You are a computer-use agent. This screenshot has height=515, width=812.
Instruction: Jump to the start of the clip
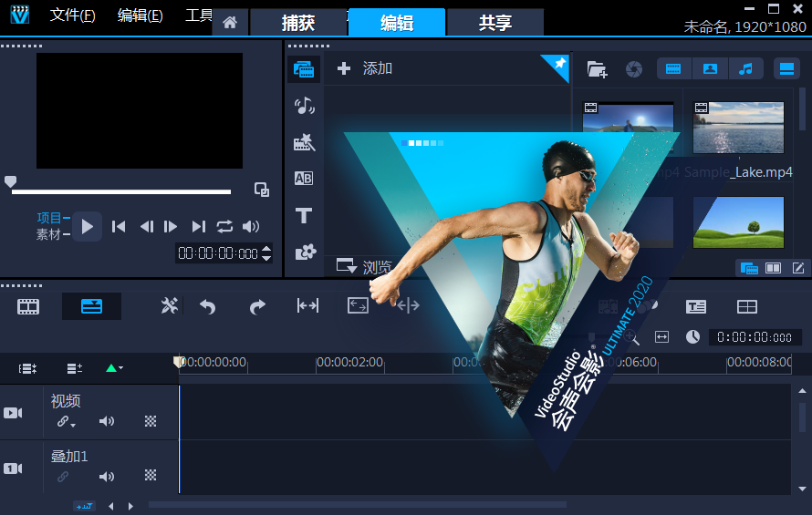pyautogui.click(x=119, y=226)
